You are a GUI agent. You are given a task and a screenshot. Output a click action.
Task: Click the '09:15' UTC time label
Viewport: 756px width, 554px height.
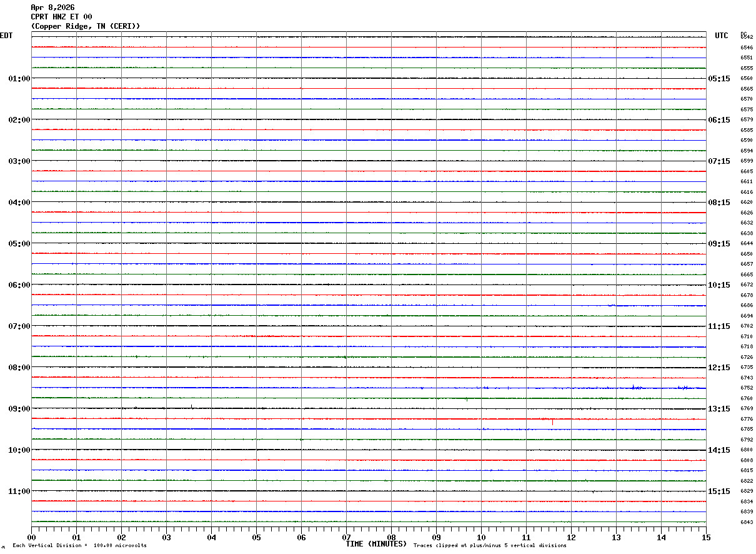click(x=719, y=244)
